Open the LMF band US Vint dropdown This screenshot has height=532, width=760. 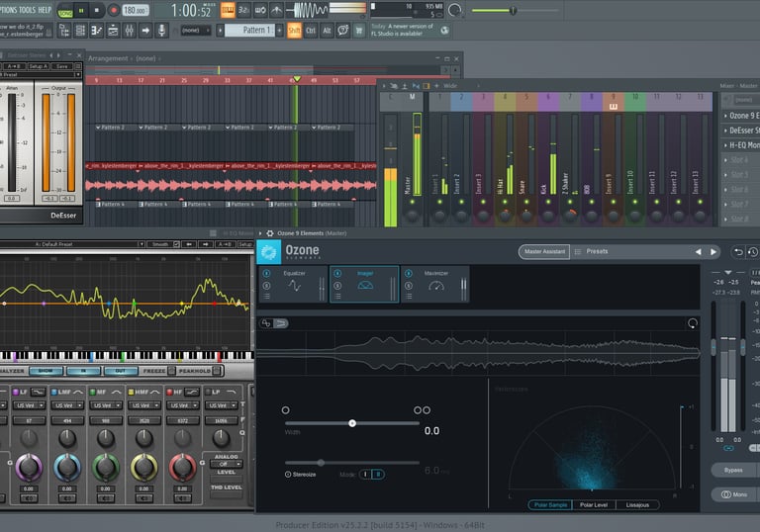click(67, 405)
